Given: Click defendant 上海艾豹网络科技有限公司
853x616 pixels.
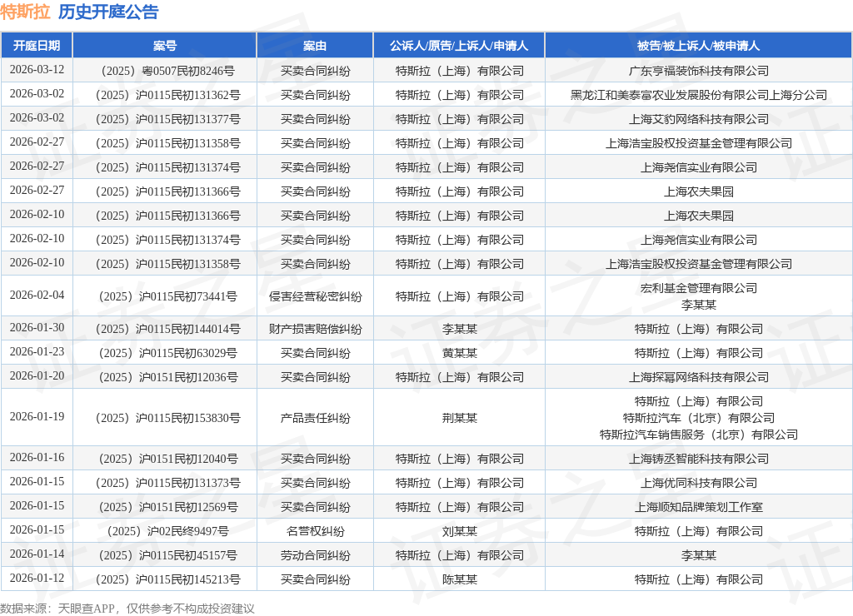Looking at the screenshot, I should [699, 119].
